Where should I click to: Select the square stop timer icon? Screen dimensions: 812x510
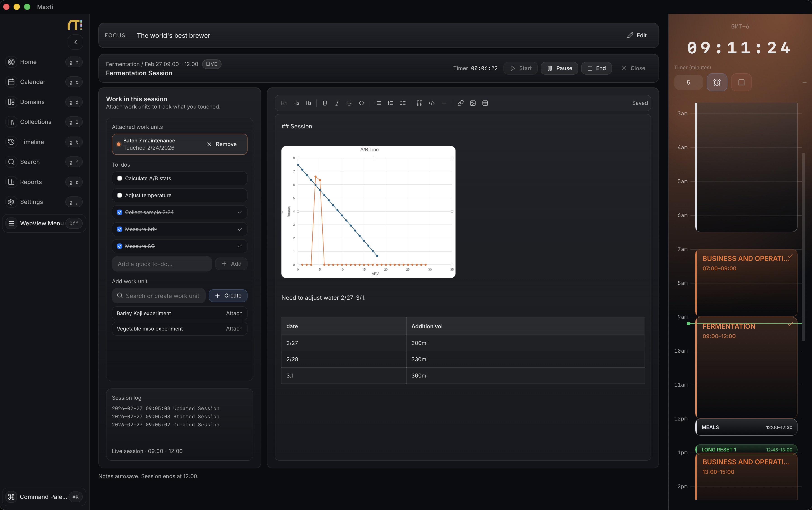741,82
